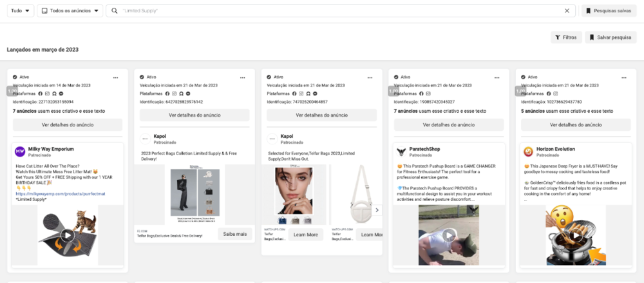This screenshot has height=283, width=644.
Task: Click Saiba mais on the Kapol bag ad
Action: click(235, 234)
